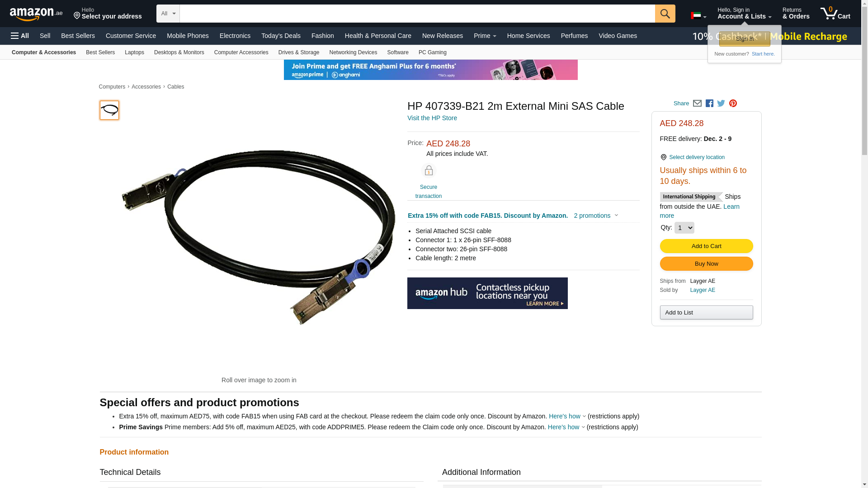Share via email envelope icon
The image size is (868, 488).
tap(697, 103)
